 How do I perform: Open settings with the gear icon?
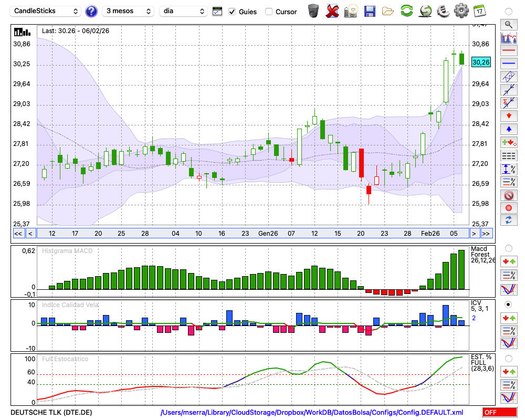point(461,11)
